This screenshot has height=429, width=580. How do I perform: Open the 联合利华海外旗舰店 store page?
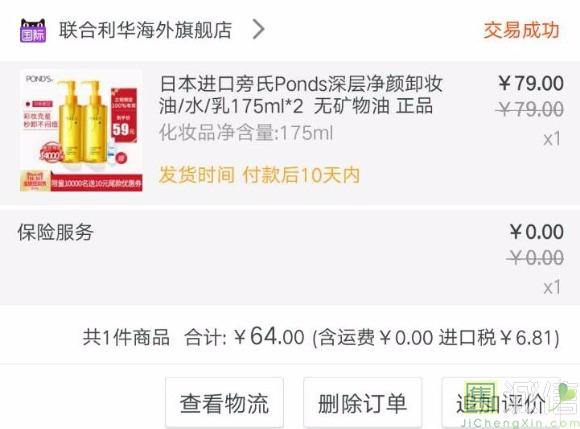145,30
